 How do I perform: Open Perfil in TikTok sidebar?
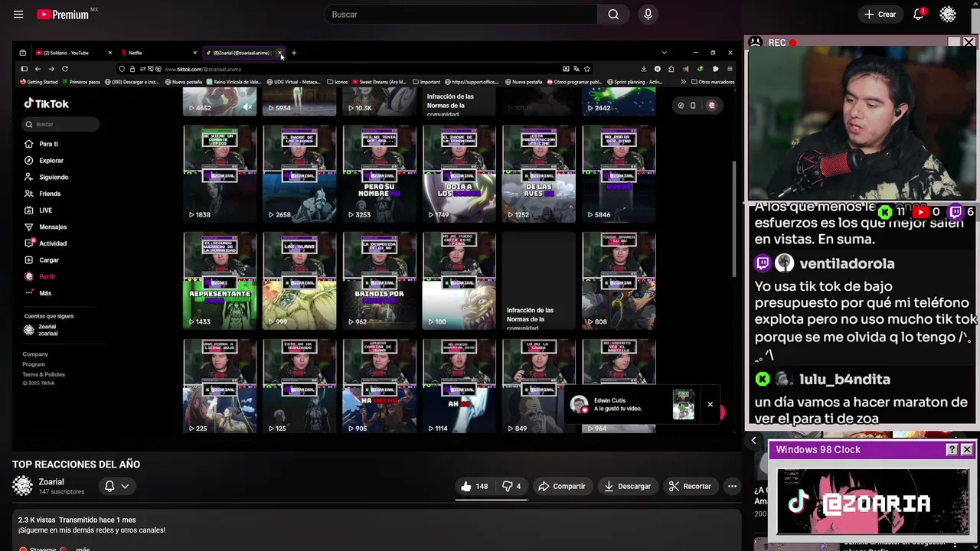pos(40,276)
